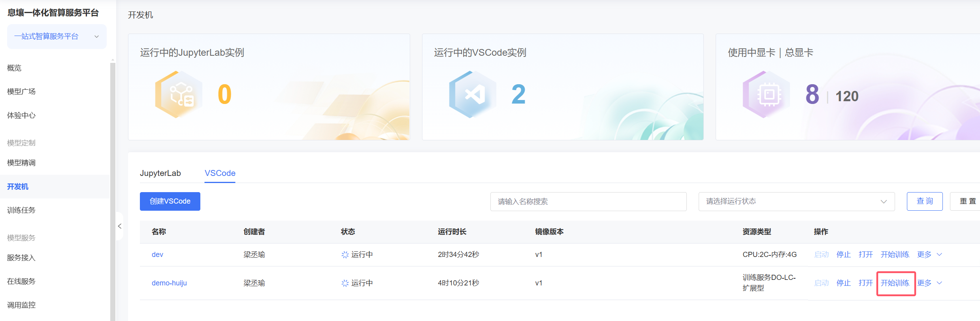This screenshot has width=980, height=321.
Task: Go to 模型广场 in the sidebar
Action: click(21, 92)
